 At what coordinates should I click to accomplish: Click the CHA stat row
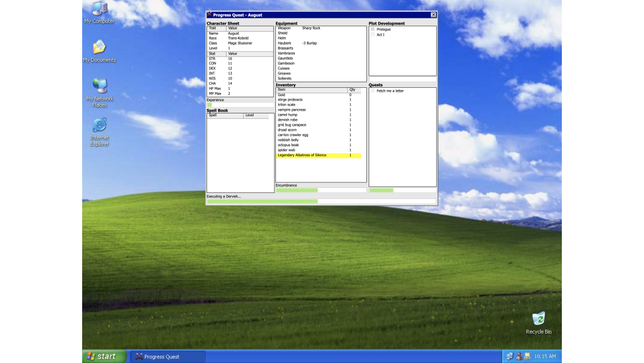tap(240, 83)
